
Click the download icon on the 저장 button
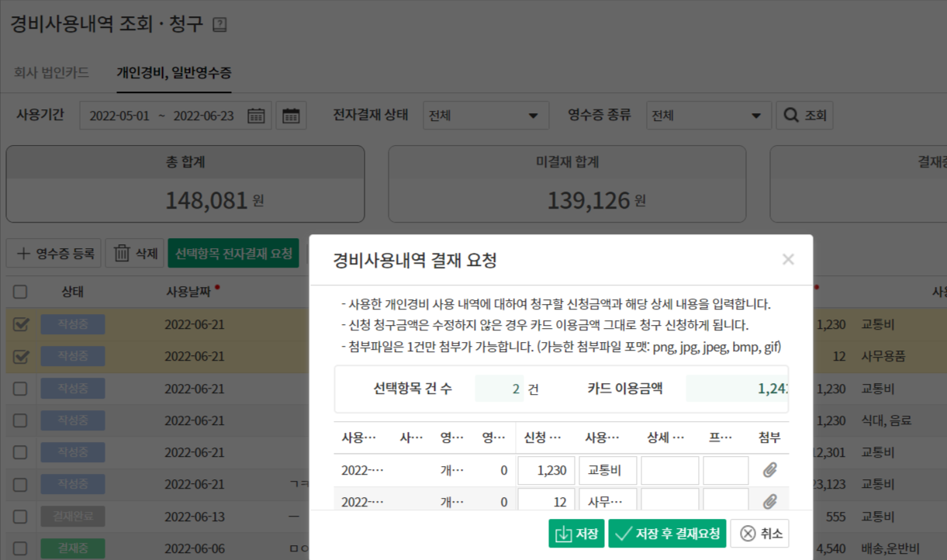point(562,533)
